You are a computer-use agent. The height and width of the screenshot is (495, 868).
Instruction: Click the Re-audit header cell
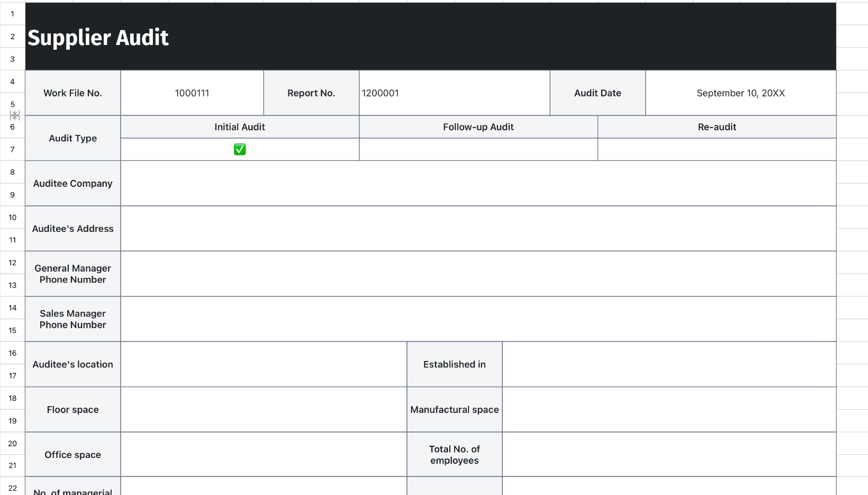pyautogui.click(x=717, y=127)
